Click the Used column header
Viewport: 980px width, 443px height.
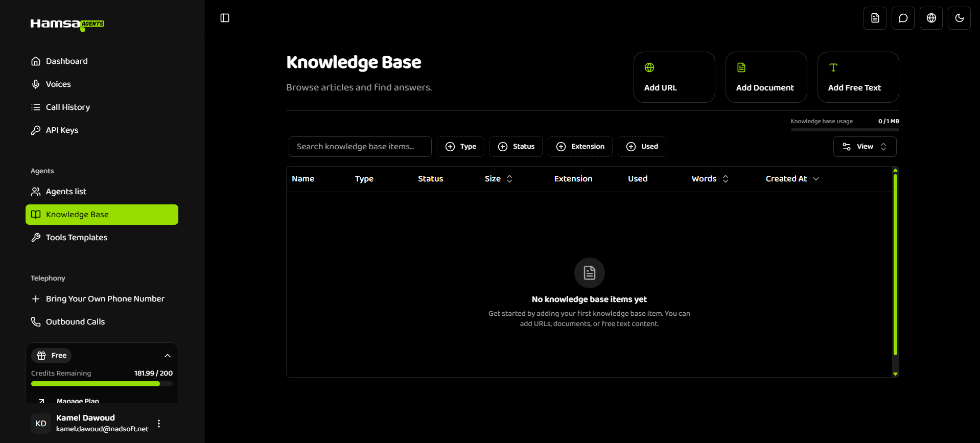[x=638, y=179]
